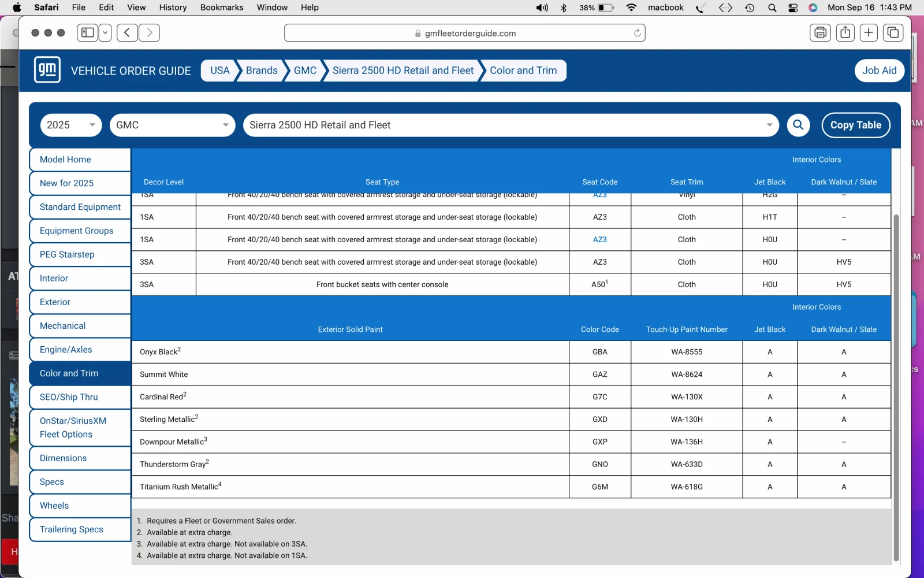Image resolution: width=924 pixels, height=578 pixels.
Task: Open Exterior sidebar page
Action: (x=80, y=302)
